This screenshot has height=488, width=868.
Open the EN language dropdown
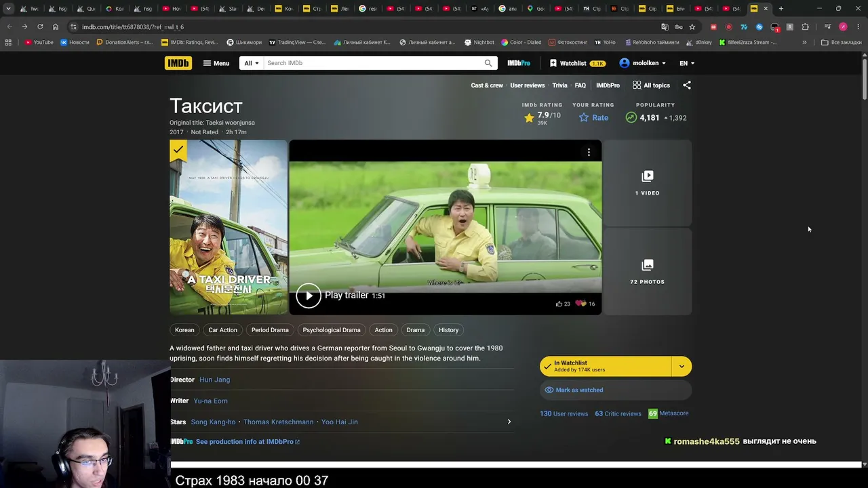(687, 63)
